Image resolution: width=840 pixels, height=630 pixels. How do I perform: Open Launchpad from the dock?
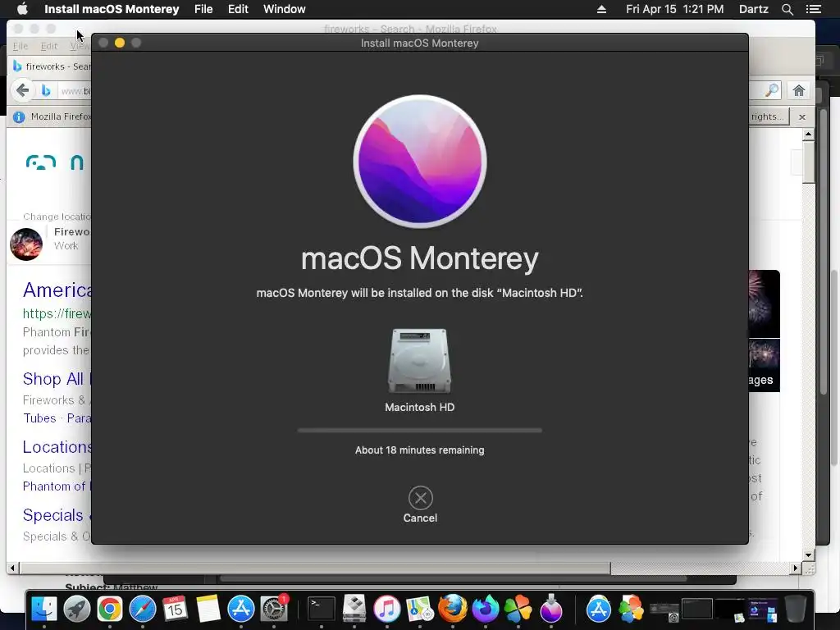pos(76,609)
